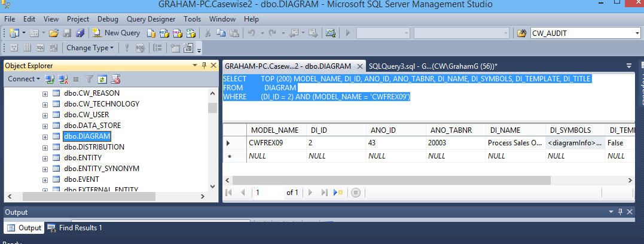The height and width of the screenshot is (244, 644).
Task: Click the Database Engine Query icon
Action: click(x=151, y=33)
